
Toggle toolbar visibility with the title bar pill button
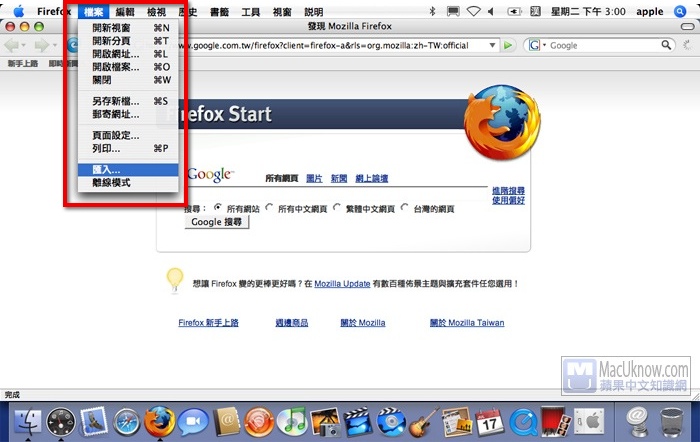688,27
